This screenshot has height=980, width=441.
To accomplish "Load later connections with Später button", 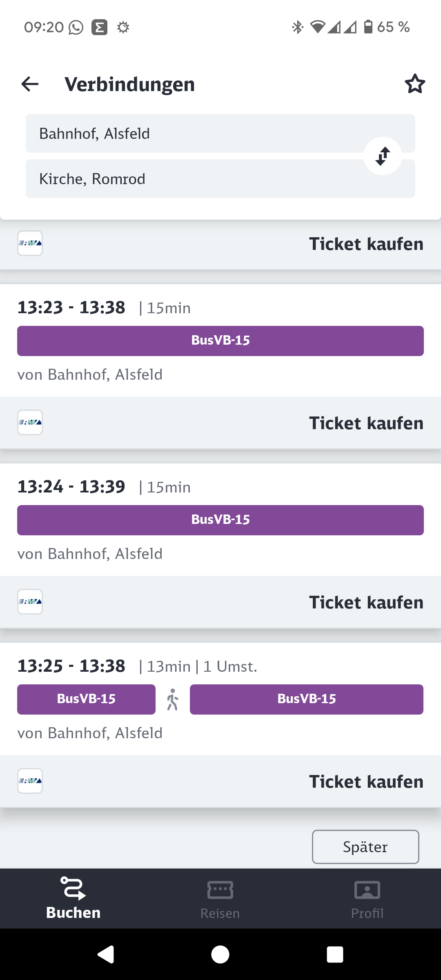I will pyautogui.click(x=365, y=847).
